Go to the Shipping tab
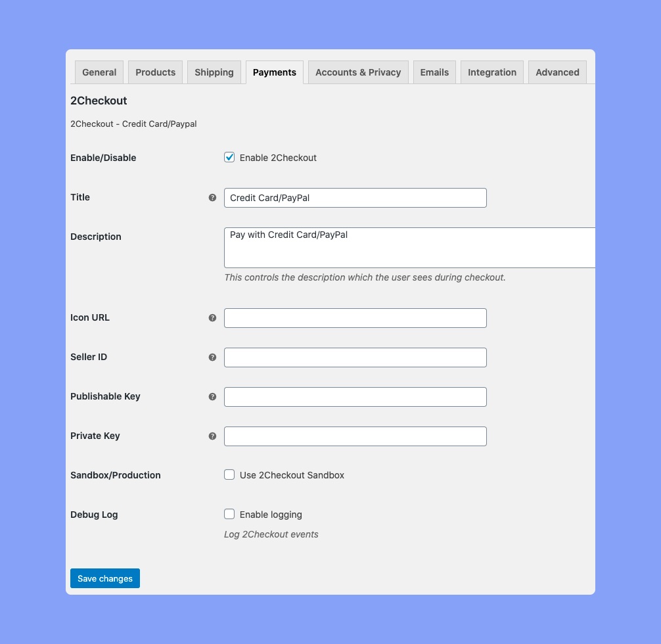Viewport: 661px width, 644px height. coord(214,72)
